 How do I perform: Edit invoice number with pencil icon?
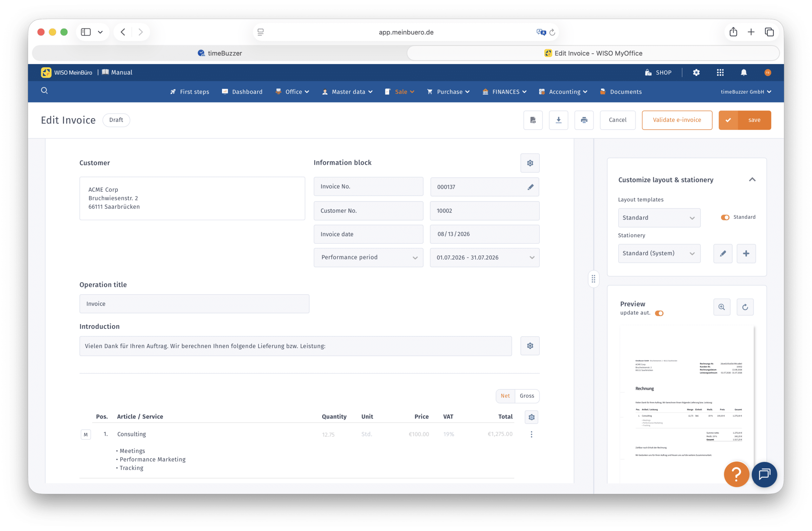click(530, 187)
